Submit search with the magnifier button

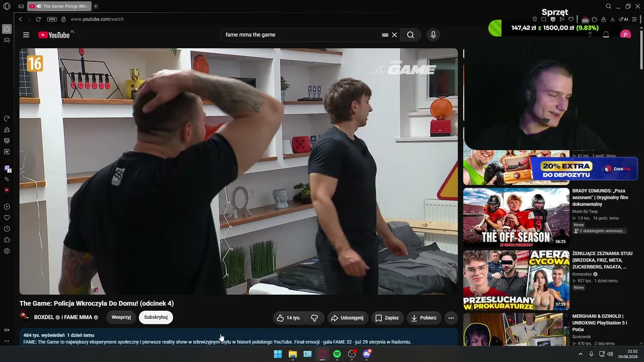pyautogui.click(x=411, y=35)
